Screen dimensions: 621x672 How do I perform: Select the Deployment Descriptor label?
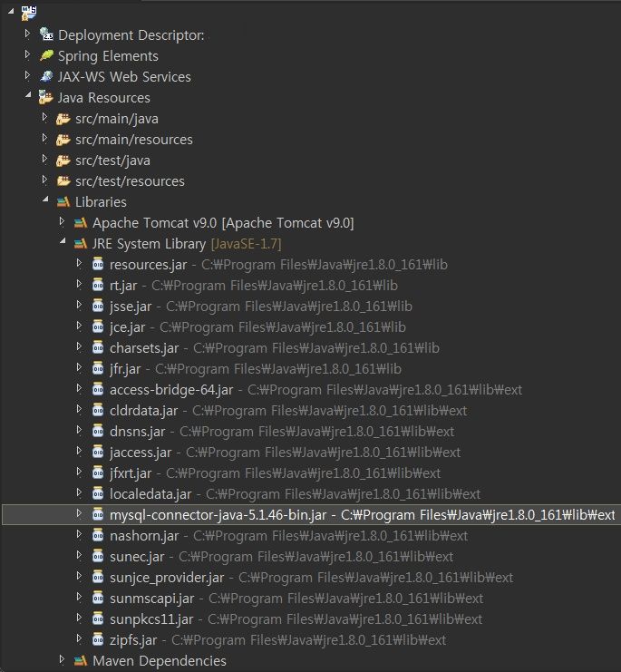[x=131, y=35]
